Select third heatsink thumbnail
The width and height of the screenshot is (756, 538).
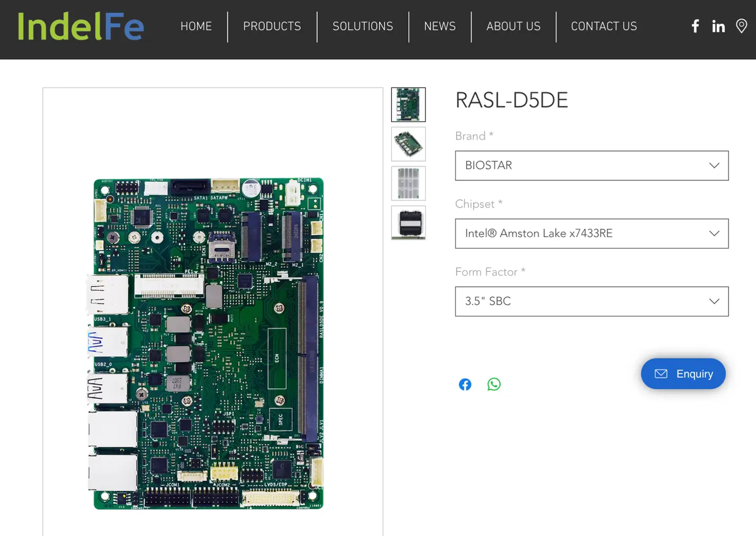pos(408,184)
